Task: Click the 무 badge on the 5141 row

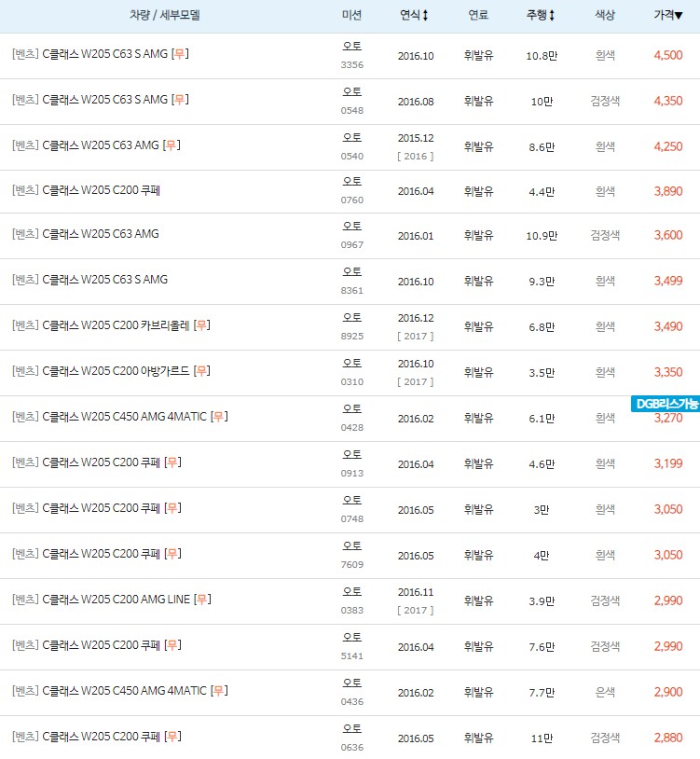Action: [x=172, y=644]
